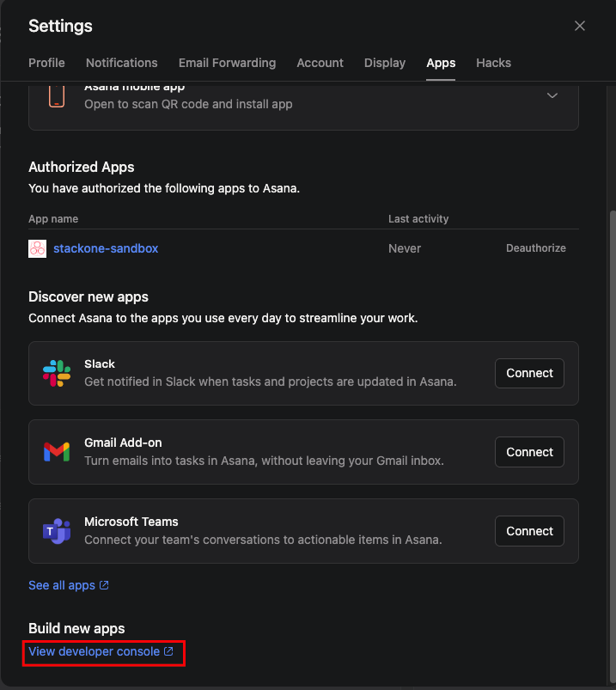Image resolution: width=616 pixels, height=690 pixels.
Task: Switch to the Notifications tab
Action: pyautogui.click(x=121, y=63)
